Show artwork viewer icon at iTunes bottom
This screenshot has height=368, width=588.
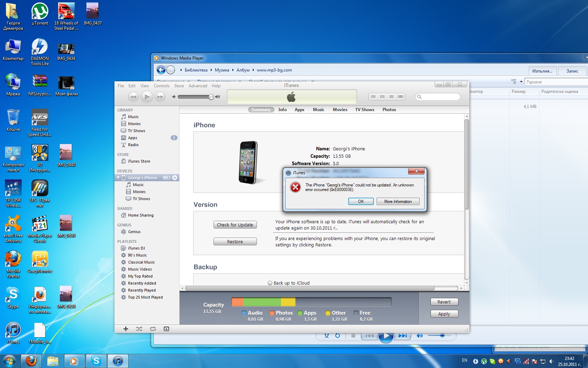click(x=166, y=329)
